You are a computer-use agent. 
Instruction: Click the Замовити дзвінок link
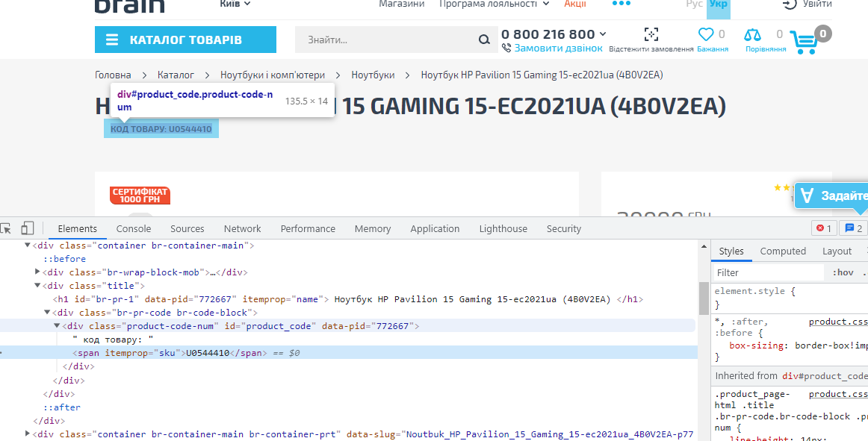[558, 49]
